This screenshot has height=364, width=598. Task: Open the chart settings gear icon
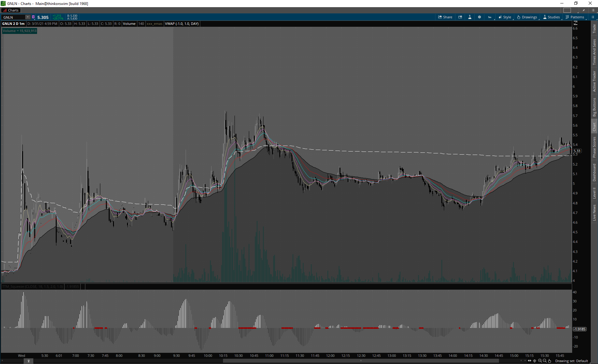479,17
